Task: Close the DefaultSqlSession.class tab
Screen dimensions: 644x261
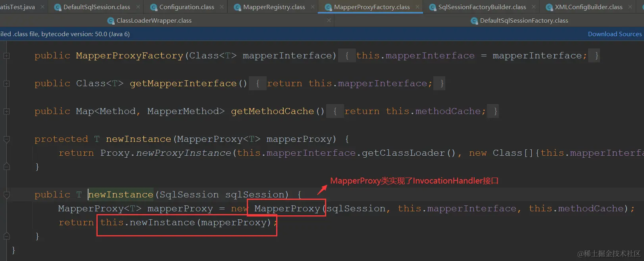Action: (x=138, y=7)
